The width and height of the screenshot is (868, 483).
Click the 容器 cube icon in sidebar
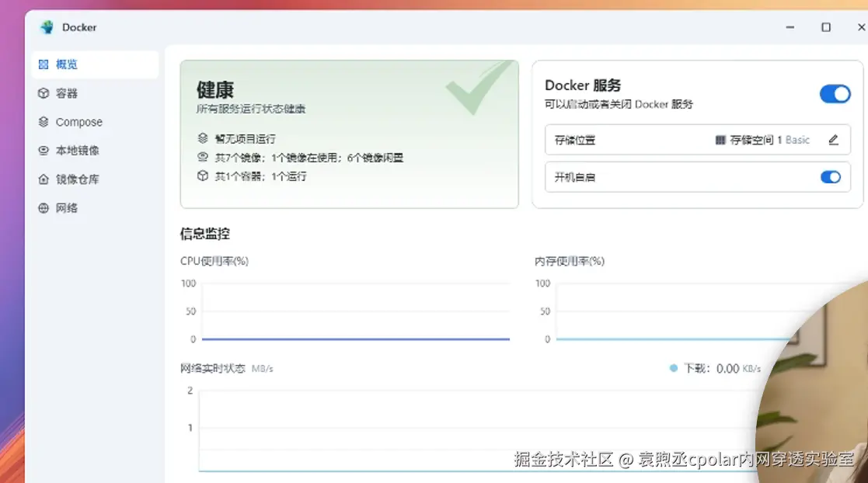44,93
